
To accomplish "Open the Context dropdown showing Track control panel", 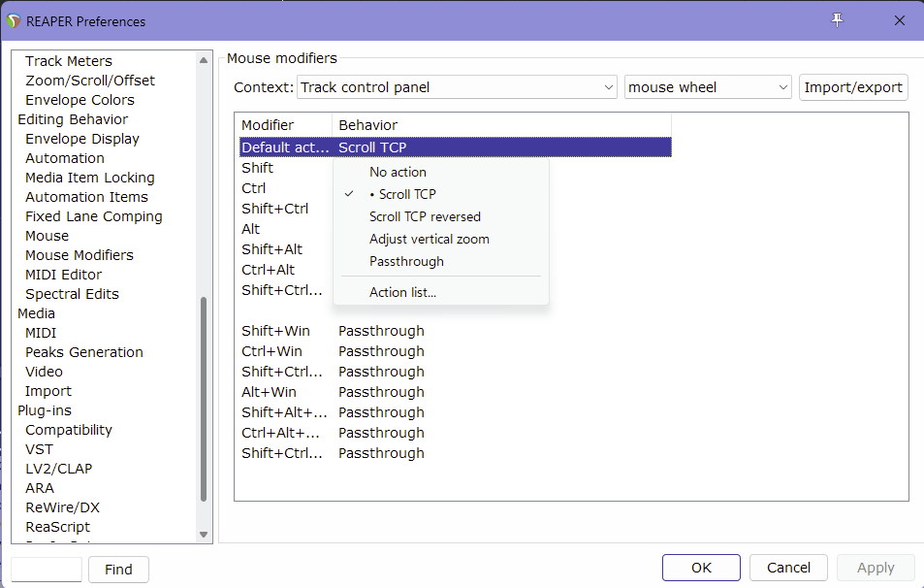I will 457,87.
